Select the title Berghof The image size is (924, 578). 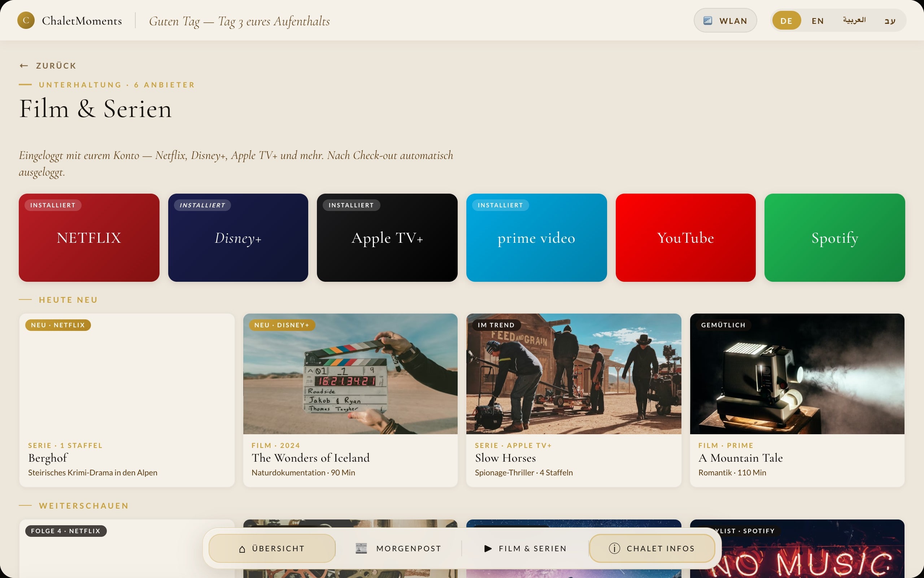(x=48, y=458)
